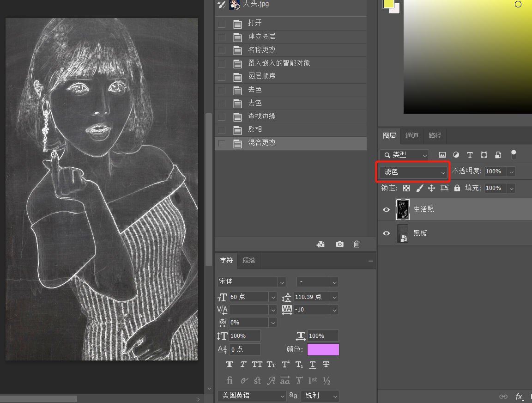Image resolution: width=532 pixels, height=403 pixels.
Task: Toggle the checkbox beside 查找边缘 step
Action: pos(222,116)
